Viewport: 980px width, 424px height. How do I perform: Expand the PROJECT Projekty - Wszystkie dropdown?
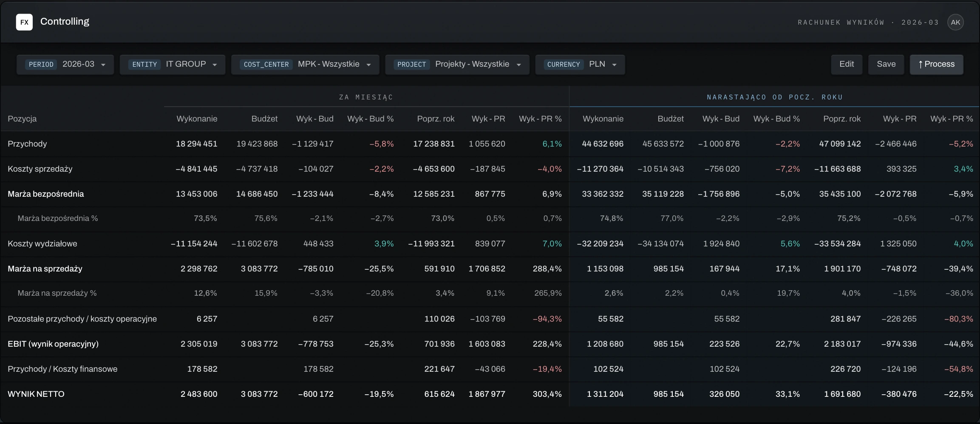point(457,65)
